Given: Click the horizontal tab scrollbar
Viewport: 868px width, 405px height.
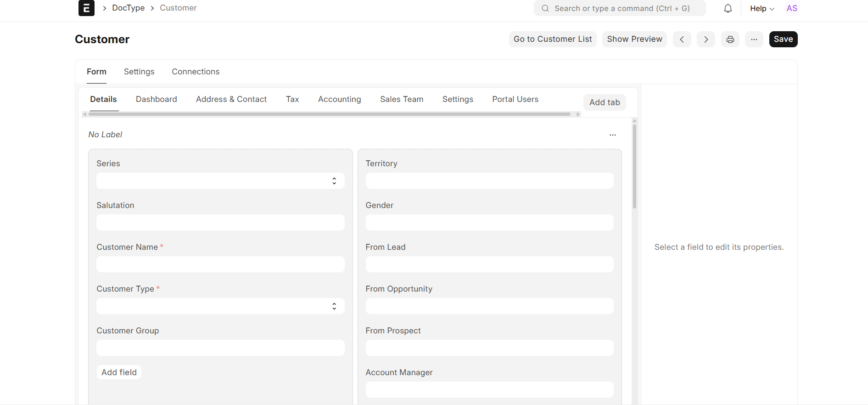Looking at the screenshot, I should (329, 114).
